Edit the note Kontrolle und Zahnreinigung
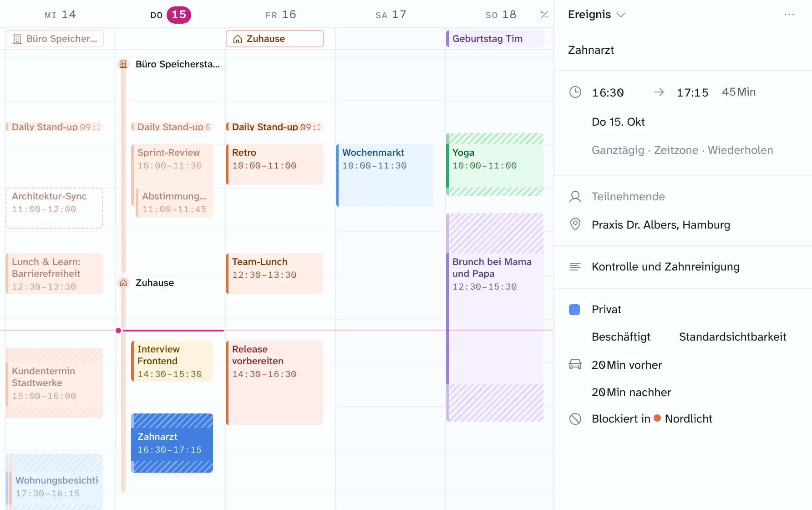This screenshot has width=812, height=510. pos(665,267)
